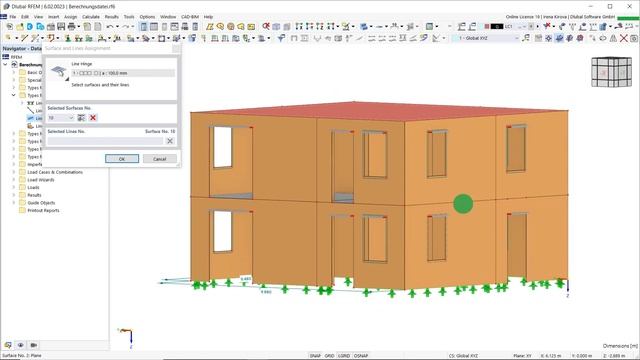Click inside the Selected Lines No. input field
The image size is (640, 360).
click(105, 141)
